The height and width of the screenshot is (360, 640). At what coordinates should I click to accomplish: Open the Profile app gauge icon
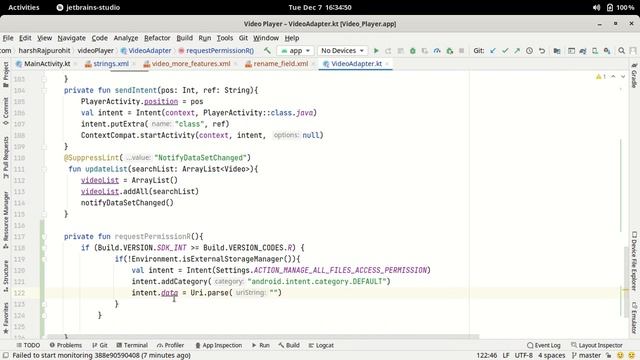[x=437, y=51]
